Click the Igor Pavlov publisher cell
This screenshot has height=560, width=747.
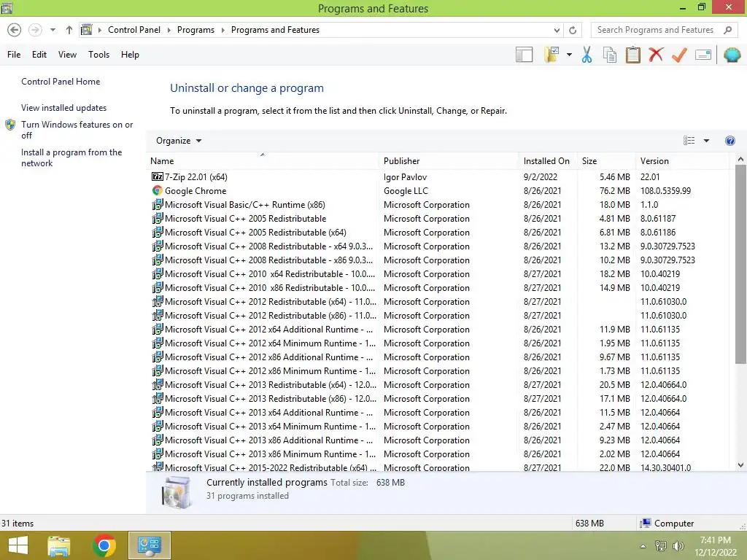pyautogui.click(x=405, y=176)
